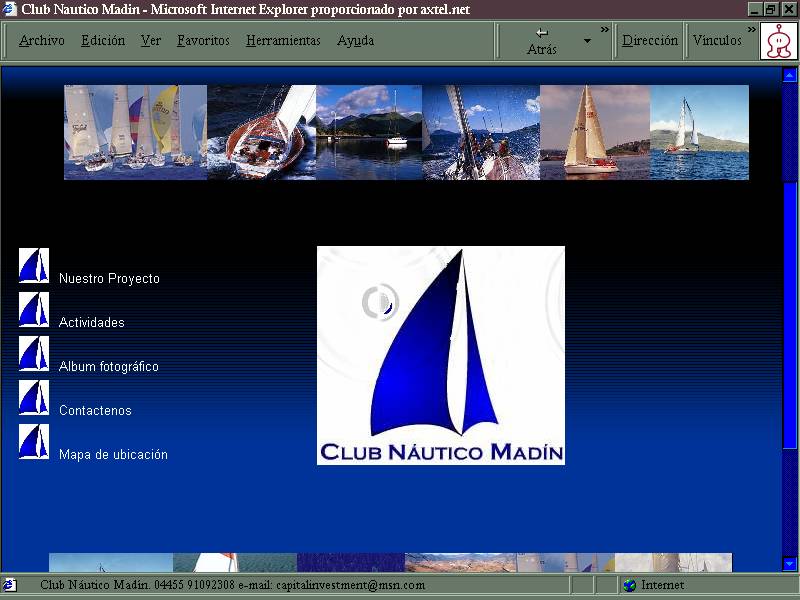800x600 pixels.
Task: Open the Nuestro Proyecto link
Action: tap(109, 279)
